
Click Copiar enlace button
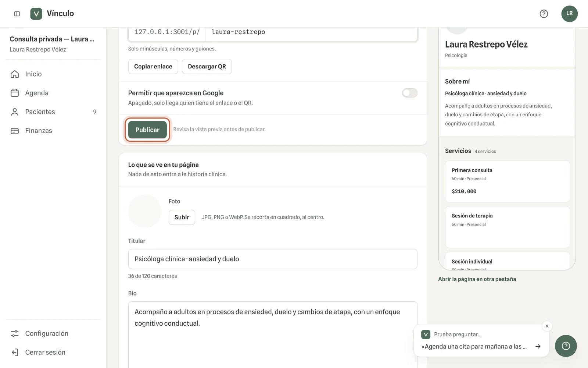(x=153, y=66)
